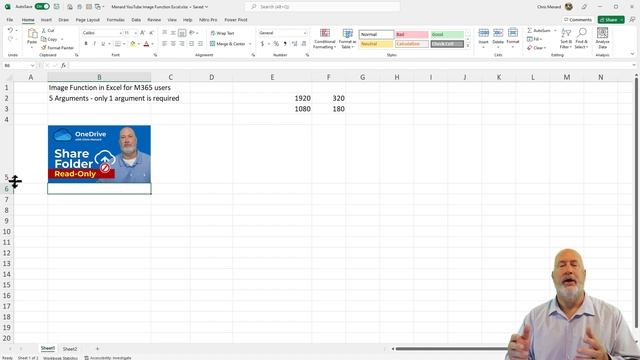Viewport: 640px width, 360px height.
Task: Open Merge & Center dropdown arrow
Action: pos(250,44)
